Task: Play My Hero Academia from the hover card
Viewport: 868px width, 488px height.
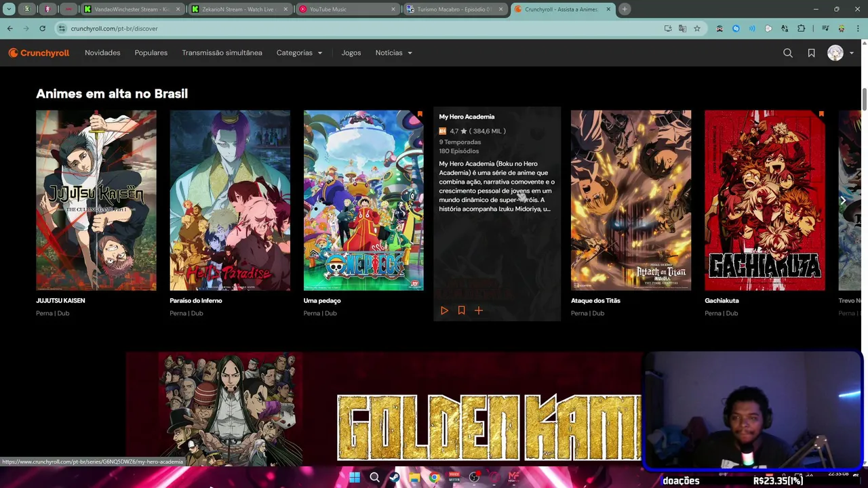Action: 444,310
